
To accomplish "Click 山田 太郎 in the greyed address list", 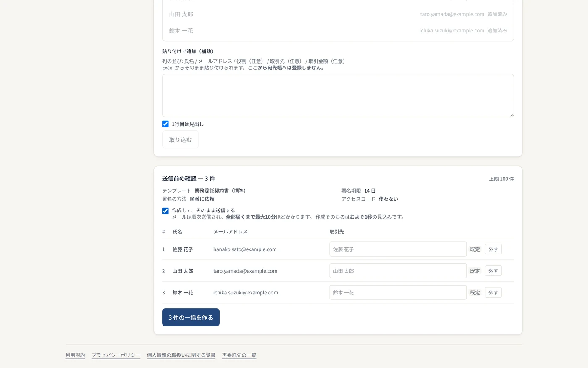I will pyautogui.click(x=181, y=14).
